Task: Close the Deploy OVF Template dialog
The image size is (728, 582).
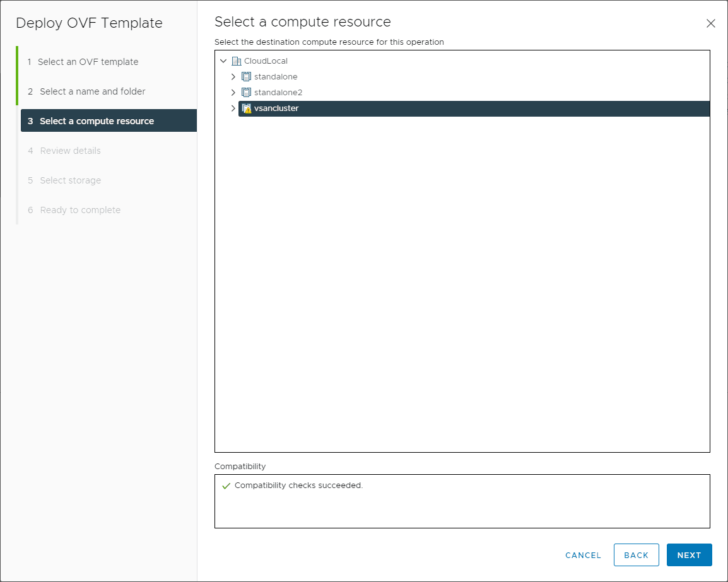Action: (711, 23)
